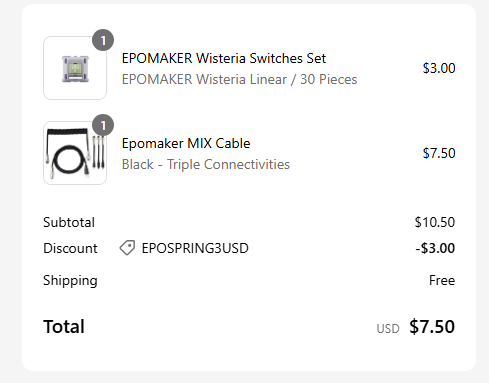Select the Epomaker MIX Cable title
This screenshot has width=489, height=383.
point(186,143)
